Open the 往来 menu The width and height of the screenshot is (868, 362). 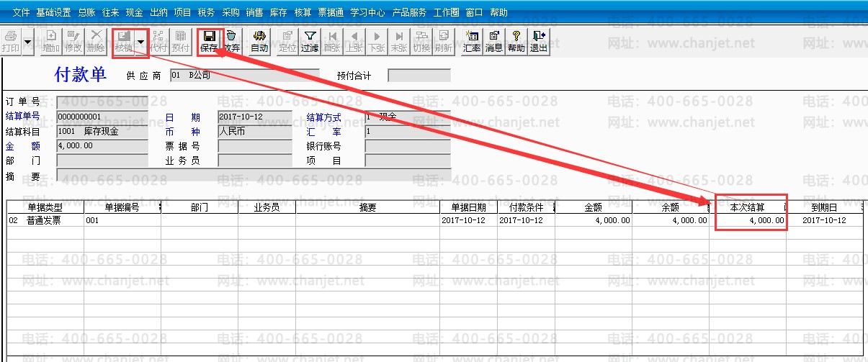click(x=110, y=12)
